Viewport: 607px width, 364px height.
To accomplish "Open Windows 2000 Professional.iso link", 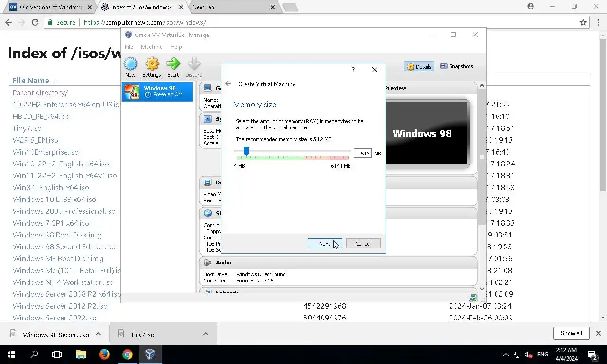I will click(x=64, y=211).
